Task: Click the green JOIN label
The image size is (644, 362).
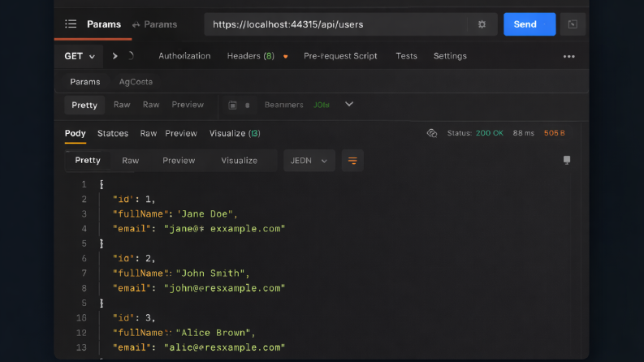Action: pyautogui.click(x=321, y=105)
